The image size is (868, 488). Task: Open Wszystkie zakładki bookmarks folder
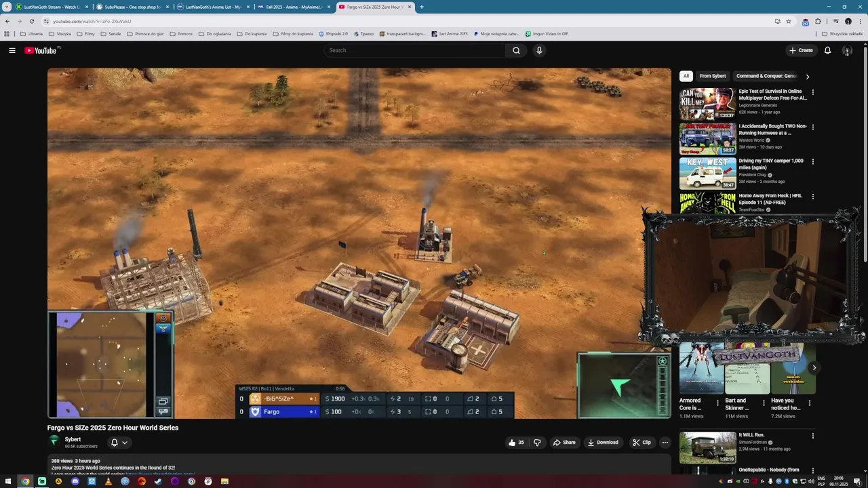tap(842, 34)
